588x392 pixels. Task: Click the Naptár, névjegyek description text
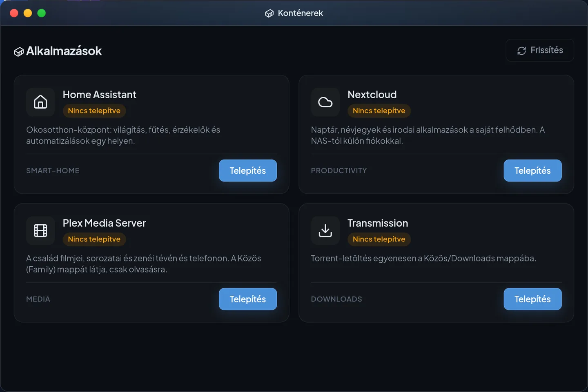tap(428, 135)
